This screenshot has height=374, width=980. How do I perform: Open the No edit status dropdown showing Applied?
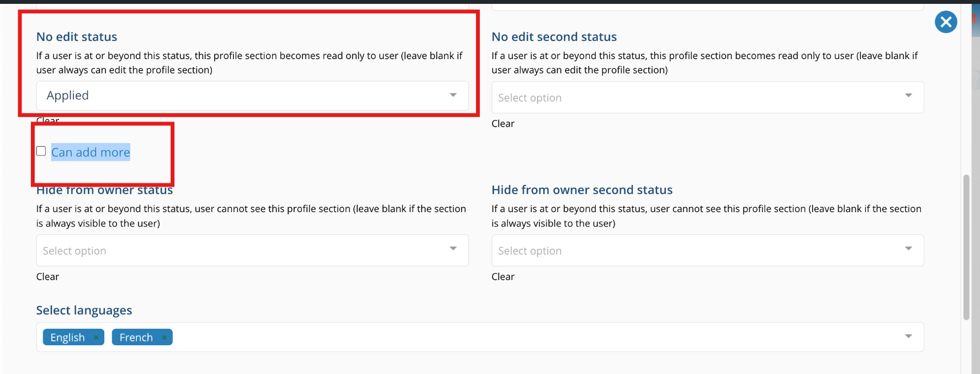(x=243, y=96)
